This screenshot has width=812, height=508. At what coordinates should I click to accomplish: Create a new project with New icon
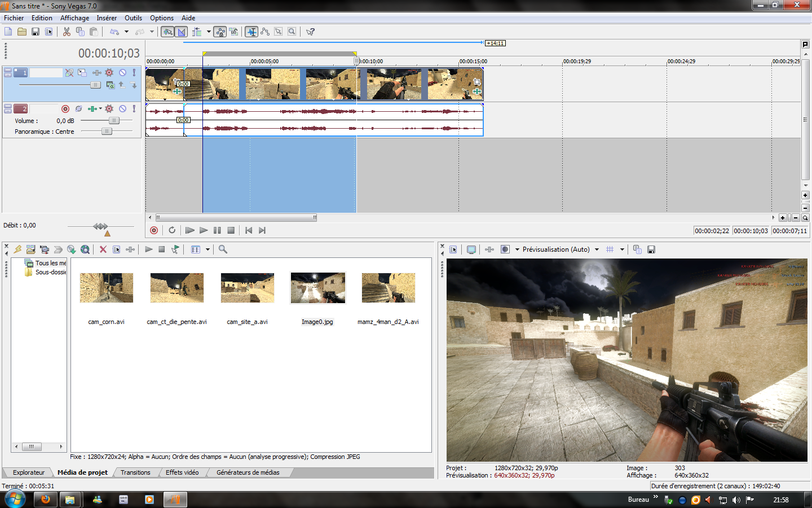pyautogui.click(x=8, y=32)
